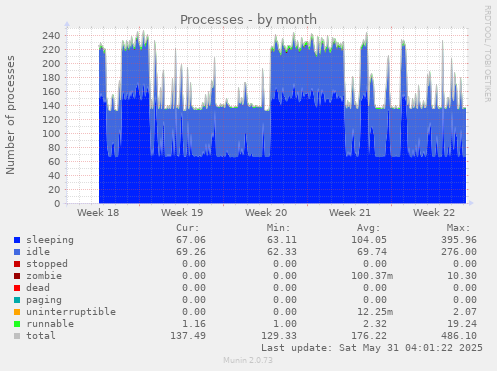Screen dimensions: 497x371
Task: Click sleeping average value 104.05
Action: pos(369,240)
